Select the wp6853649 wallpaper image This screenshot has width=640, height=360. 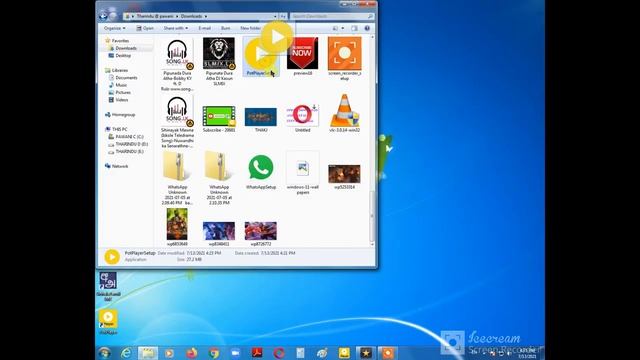[177, 224]
